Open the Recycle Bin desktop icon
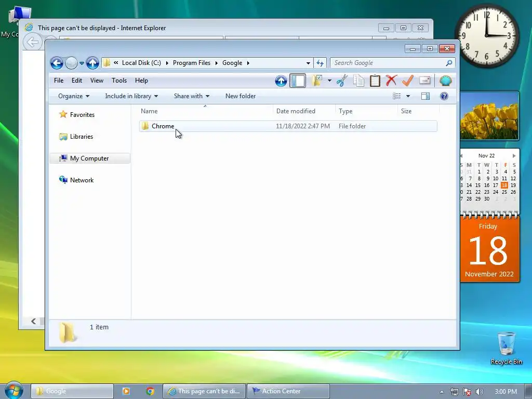The height and width of the screenshot is (399, 532). [x=506, y=348]
